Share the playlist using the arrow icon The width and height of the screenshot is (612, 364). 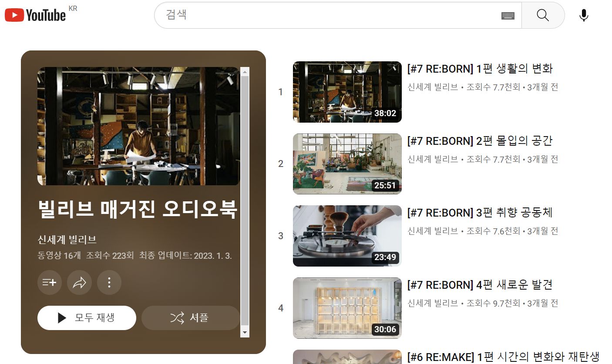click(x=79, y=283)
